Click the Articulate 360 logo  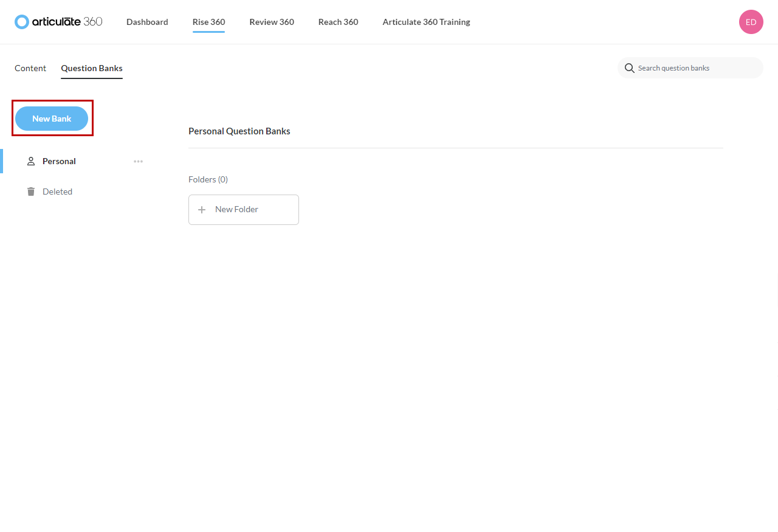(x=58, y=22)
